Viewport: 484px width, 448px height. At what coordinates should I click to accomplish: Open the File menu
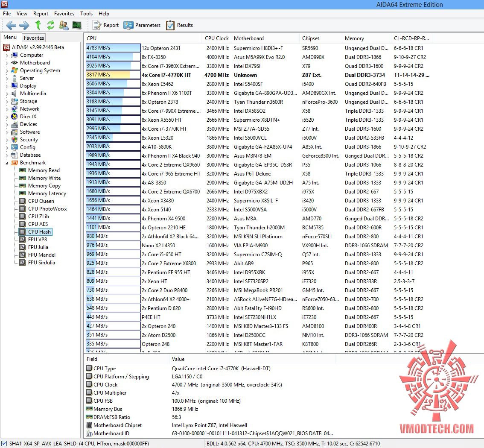pyautogui.click(x=7, y=14)
